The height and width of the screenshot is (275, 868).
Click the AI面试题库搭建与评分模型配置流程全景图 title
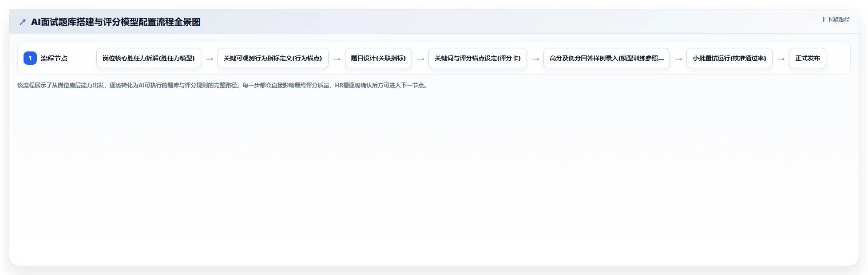(116, 22)
